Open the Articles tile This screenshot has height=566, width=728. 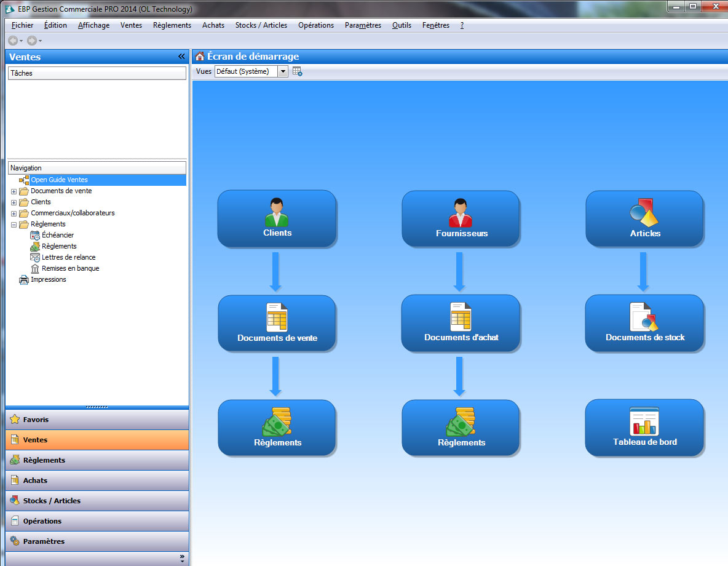pos(645,218)
